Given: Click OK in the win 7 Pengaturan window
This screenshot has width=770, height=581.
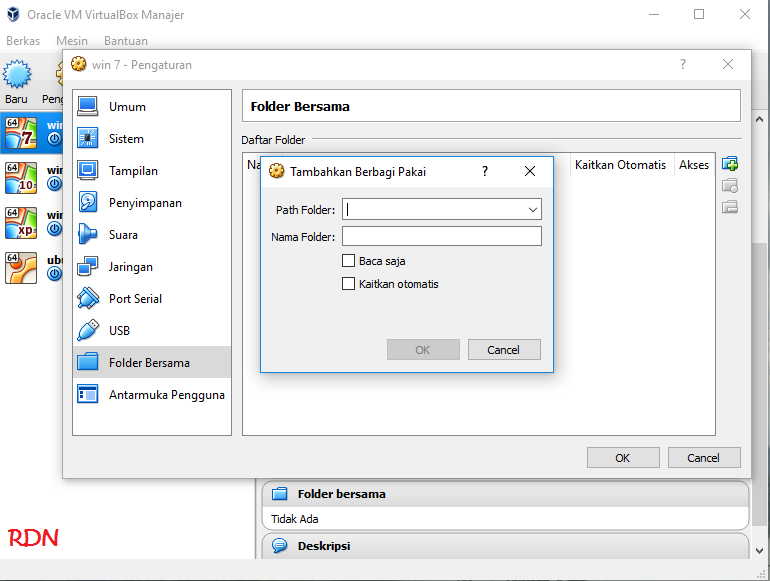Looking at the screenshot, I should click(623, 458).
